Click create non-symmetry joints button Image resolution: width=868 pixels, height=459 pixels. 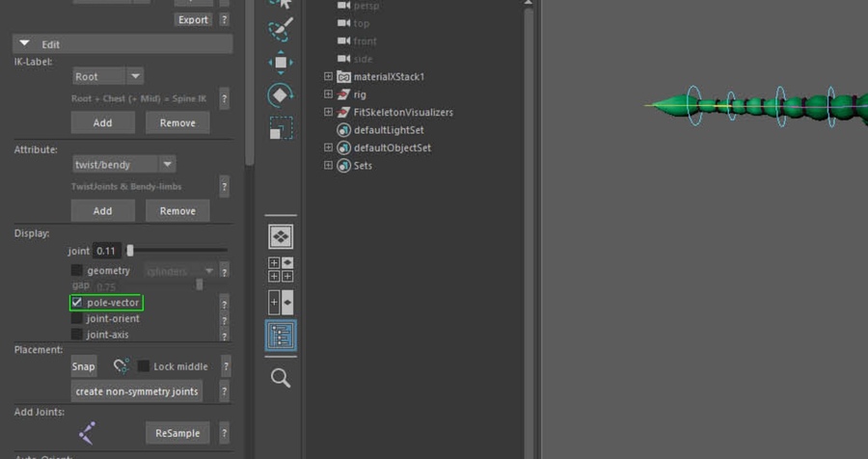pyautogui.click(x=137, y=391)
